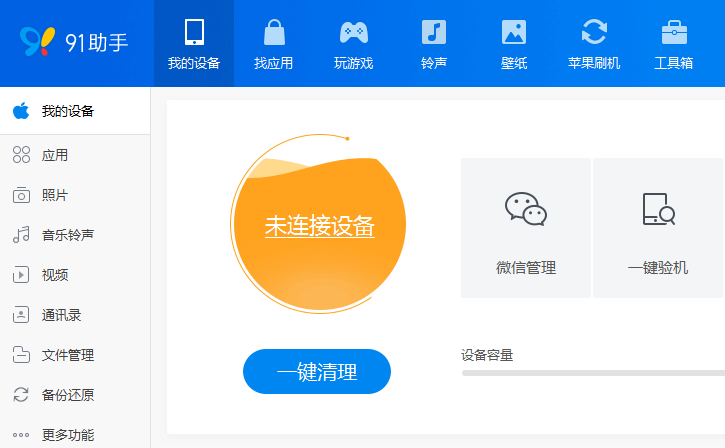Screen dimensions: 725x448
Task: Switch to the 铃声 music note tab
Action: tap(434, 43)
